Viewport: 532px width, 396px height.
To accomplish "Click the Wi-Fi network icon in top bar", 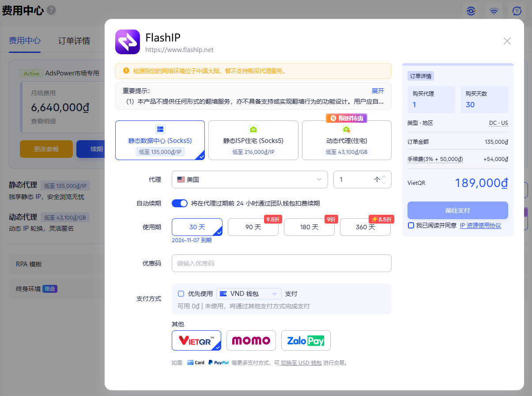I will pos(494,11).
